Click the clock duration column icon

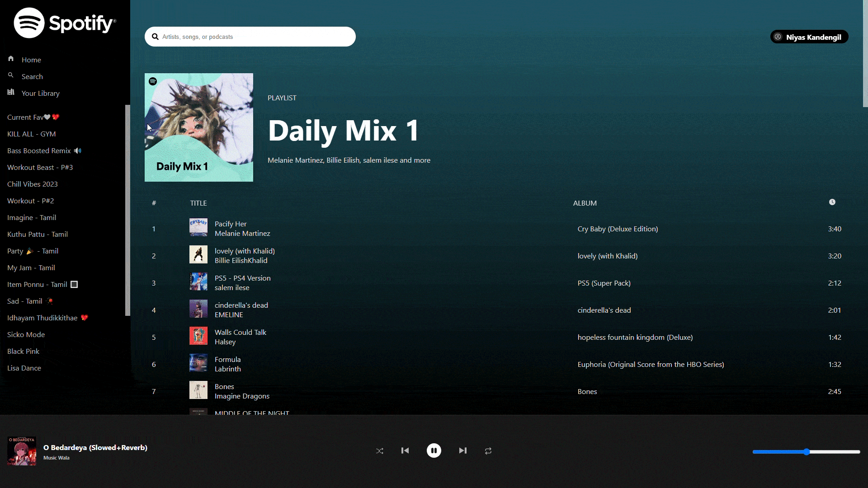click(832, 202)
